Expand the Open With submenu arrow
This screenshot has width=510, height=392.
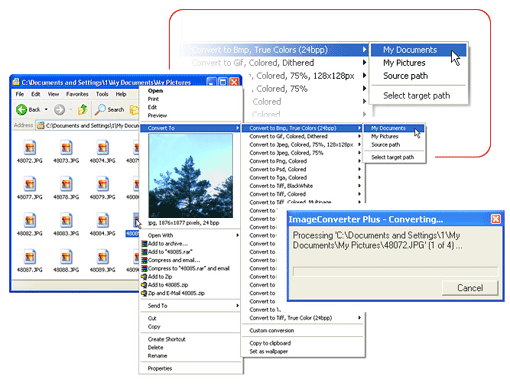click(x=237, y=235)
